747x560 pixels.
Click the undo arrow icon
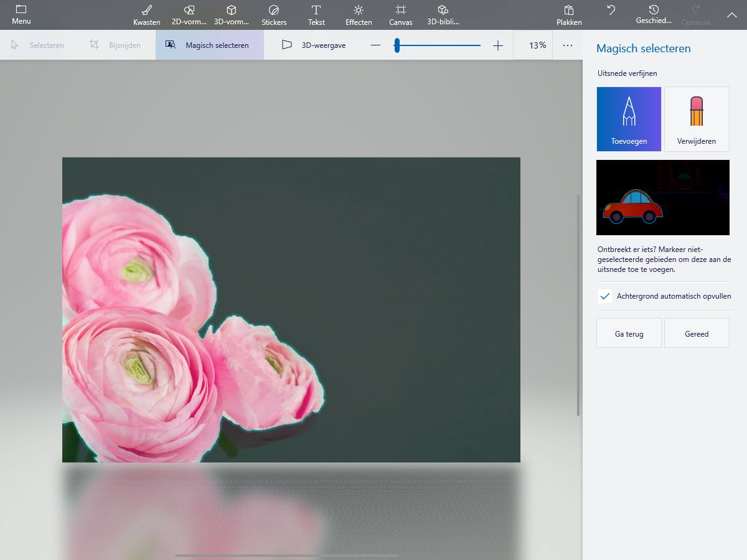(611, 11)
